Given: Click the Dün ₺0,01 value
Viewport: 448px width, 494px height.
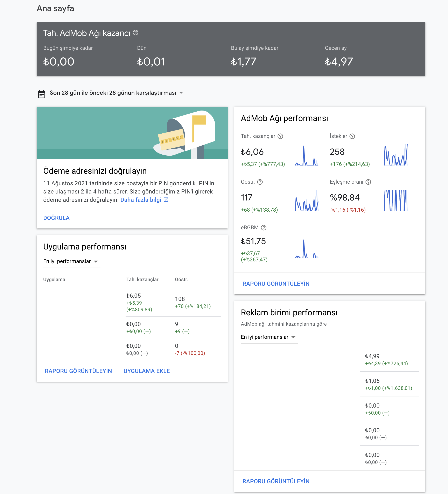Looking at the screenshot, I should point(151,62).
